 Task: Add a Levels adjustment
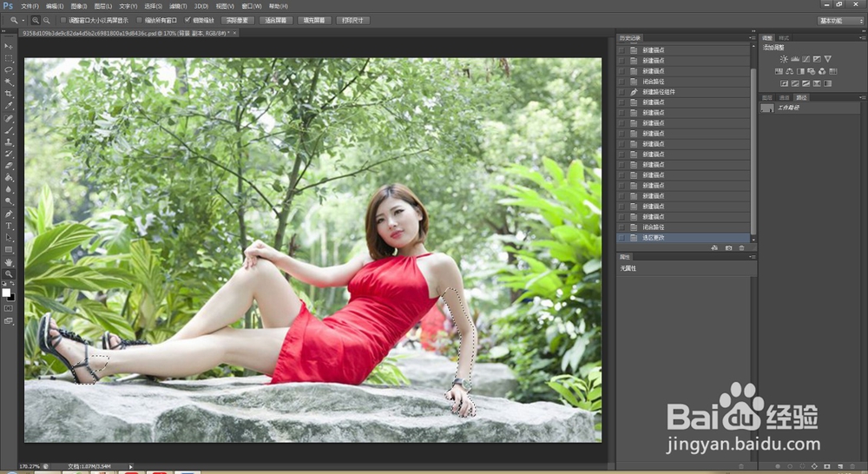[x=795, y=59]
